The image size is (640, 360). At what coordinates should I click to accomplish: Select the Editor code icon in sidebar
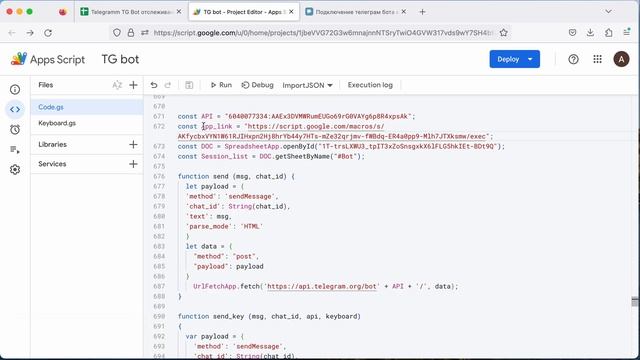coord(15,109)
